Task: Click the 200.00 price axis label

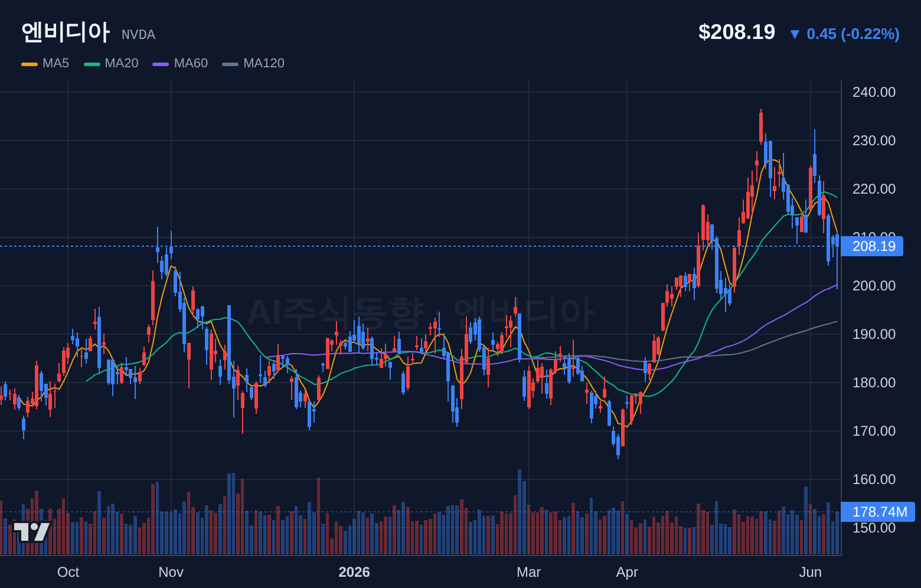Action: (x=874, y=286)
